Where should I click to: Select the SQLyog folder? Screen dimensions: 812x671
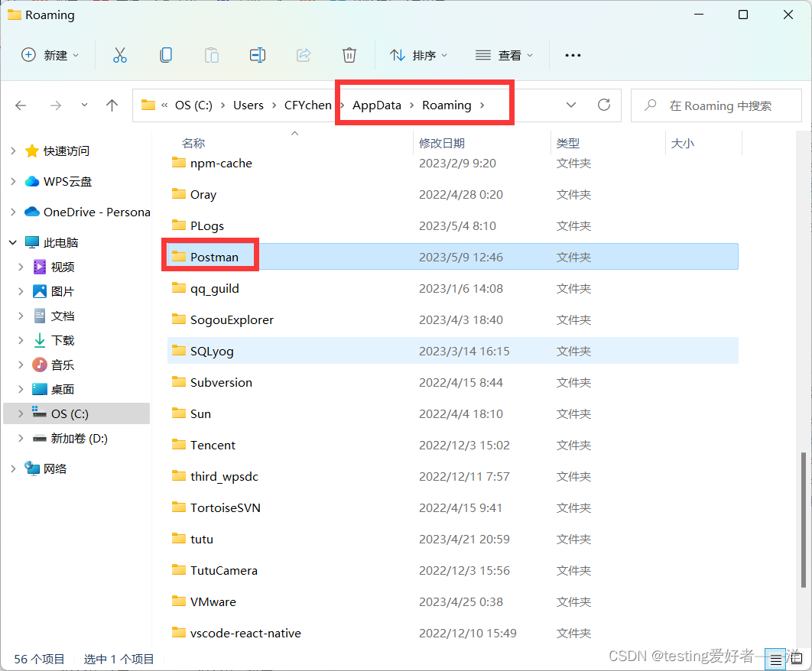[x=453, y=351]
